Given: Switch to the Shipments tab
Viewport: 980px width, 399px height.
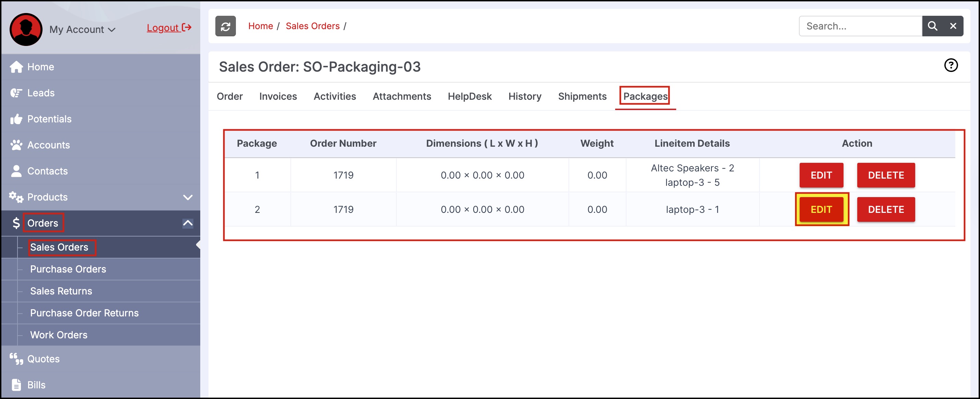Looking at the screenshot, I should tap(582, 97).
